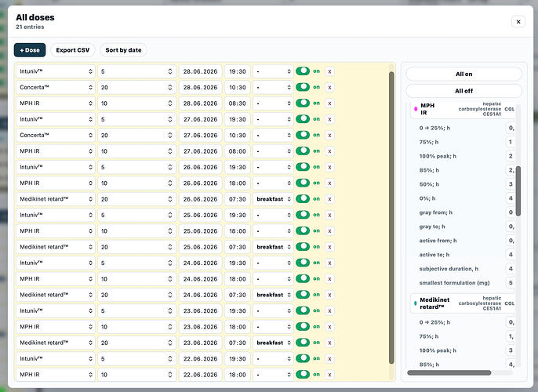Open drug dropdown for Concerta 28.06.2026 row
The width and height of the screenshot is (538, 392).
[x=56, y=88]
